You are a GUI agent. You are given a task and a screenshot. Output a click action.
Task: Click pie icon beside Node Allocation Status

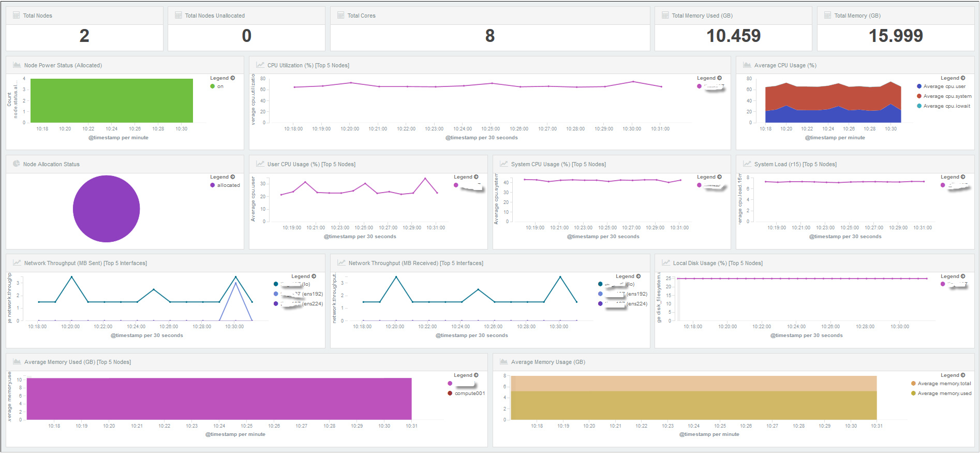[x=16, y=164]
